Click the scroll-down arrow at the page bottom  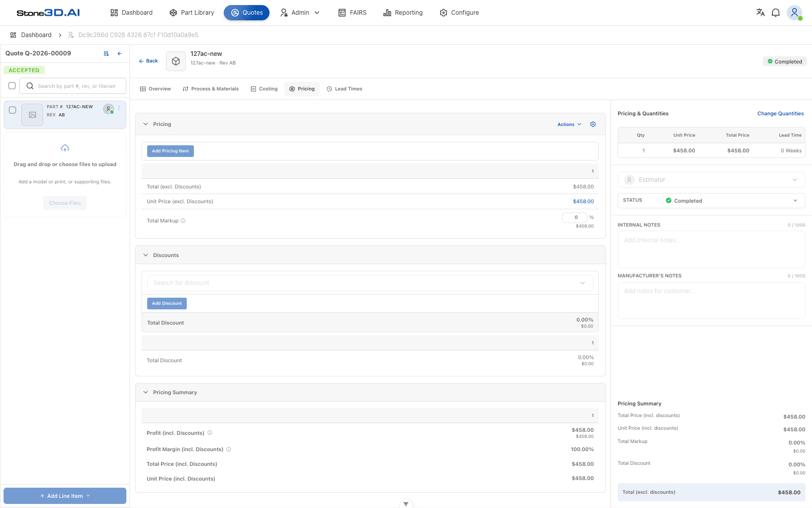coord(406,504)
